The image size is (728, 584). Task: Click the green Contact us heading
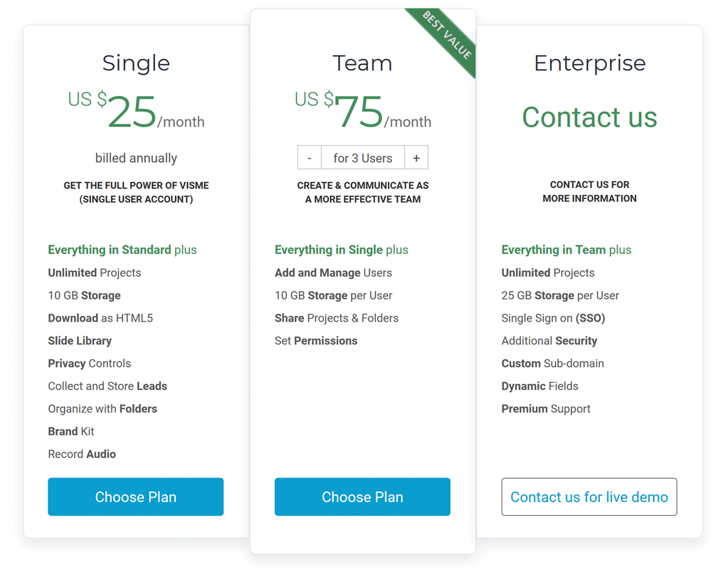click(x=590, y=117)
